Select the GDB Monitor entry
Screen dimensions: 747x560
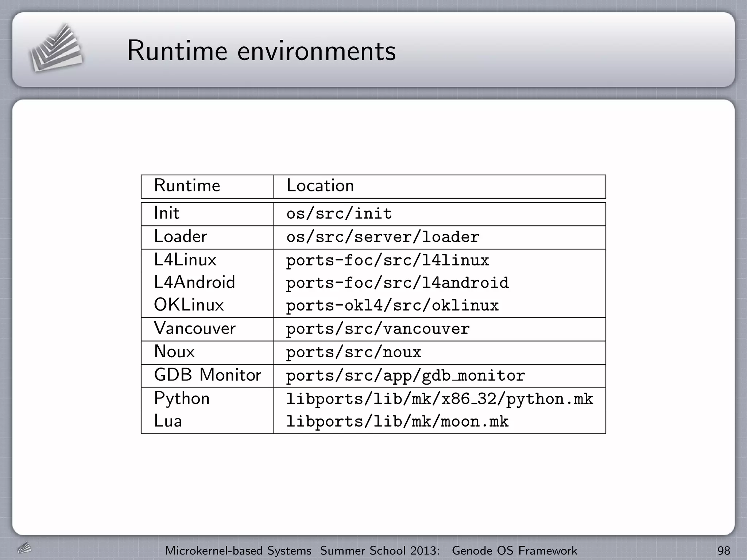coord(207,375)
